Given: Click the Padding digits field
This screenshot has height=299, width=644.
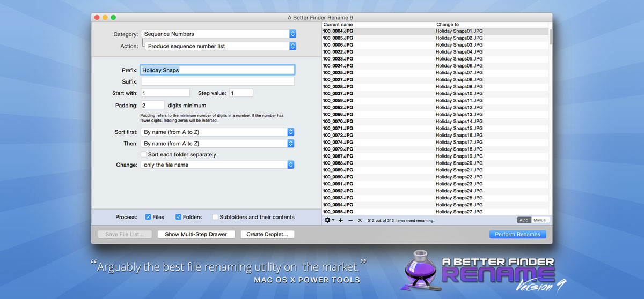Looking at the screenshot, I should click(x=152, y=106).
